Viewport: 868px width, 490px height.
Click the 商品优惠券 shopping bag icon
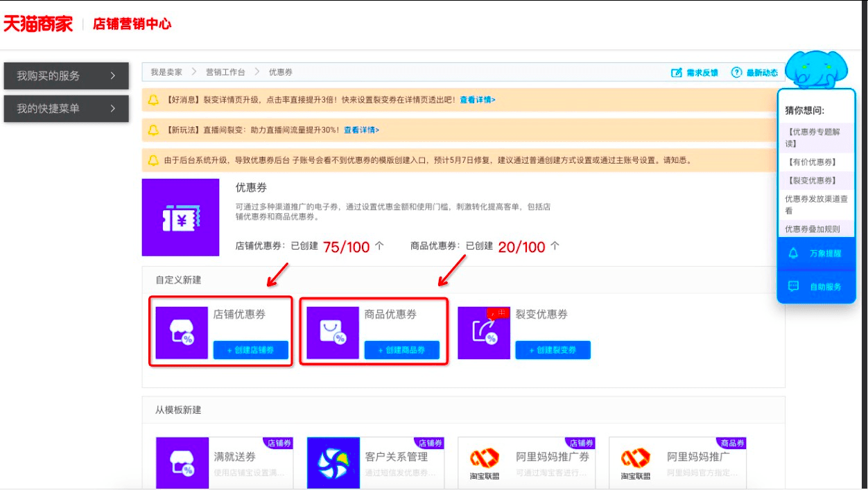click(x=333, y=333)
